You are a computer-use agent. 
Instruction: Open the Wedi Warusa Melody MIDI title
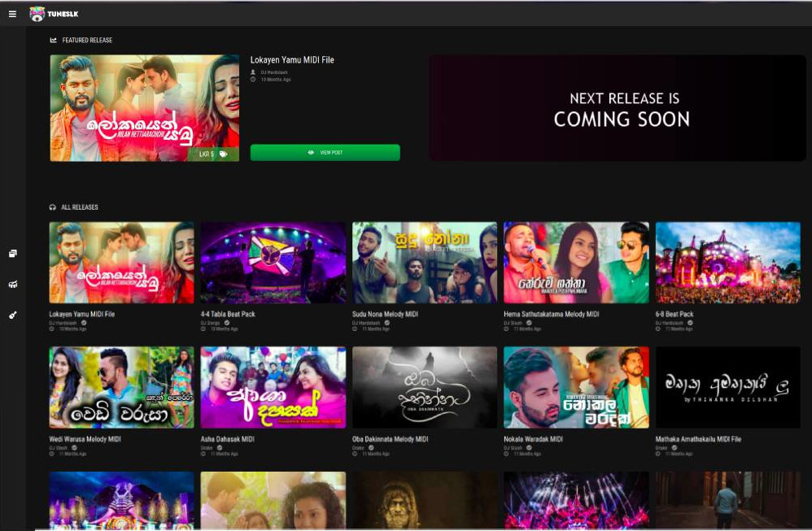coord(85,439)
